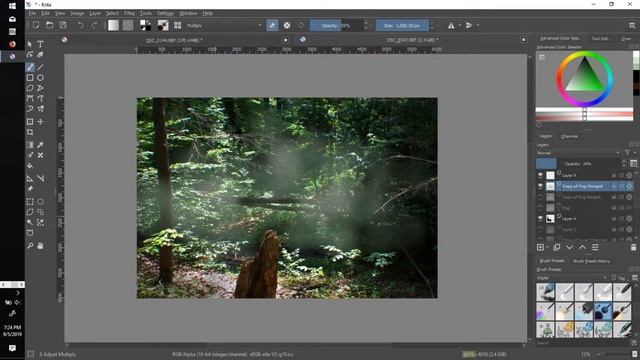Screen dimensions: 640x360
Task: Open the brush preset chooser grid
Action: point(178,25)
